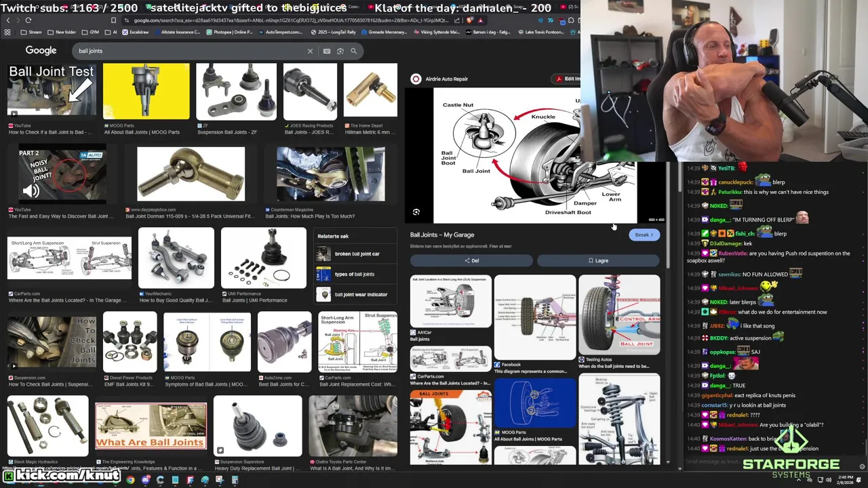868x488 pixels.
Task: Open the UMI Performance ball joint kit thumbnail
Action: 263,258
